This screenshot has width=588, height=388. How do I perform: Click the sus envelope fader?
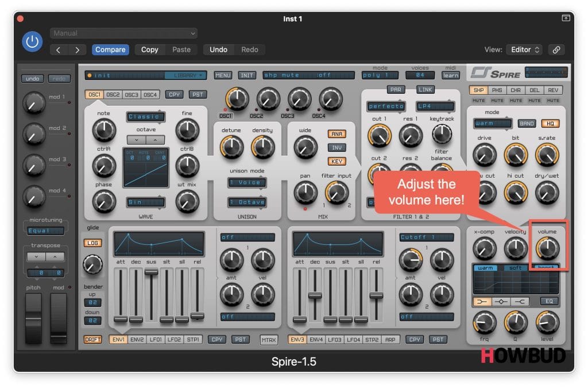pos(151,272)
